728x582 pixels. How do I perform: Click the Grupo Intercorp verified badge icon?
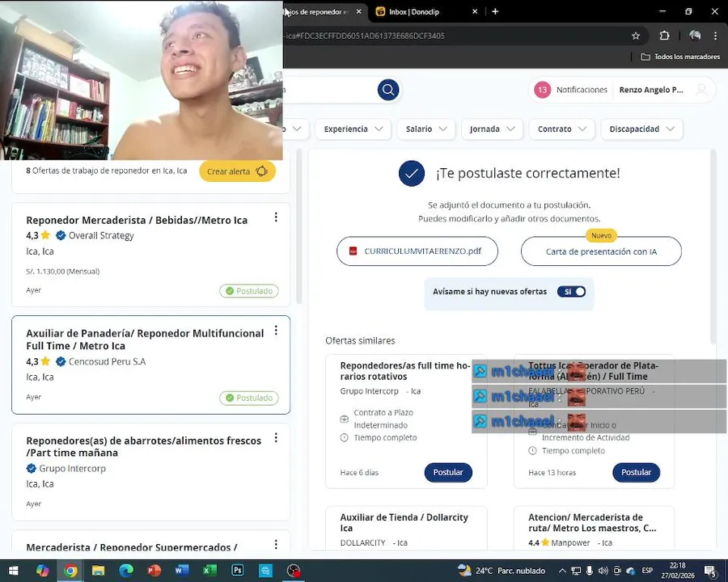pos(31,468)
